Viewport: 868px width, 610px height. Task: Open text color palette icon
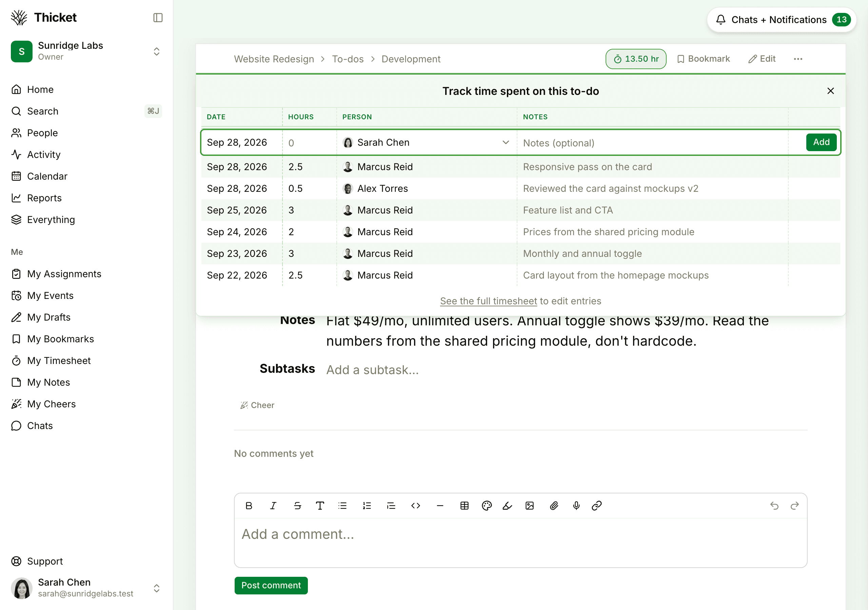coord(487,506)
